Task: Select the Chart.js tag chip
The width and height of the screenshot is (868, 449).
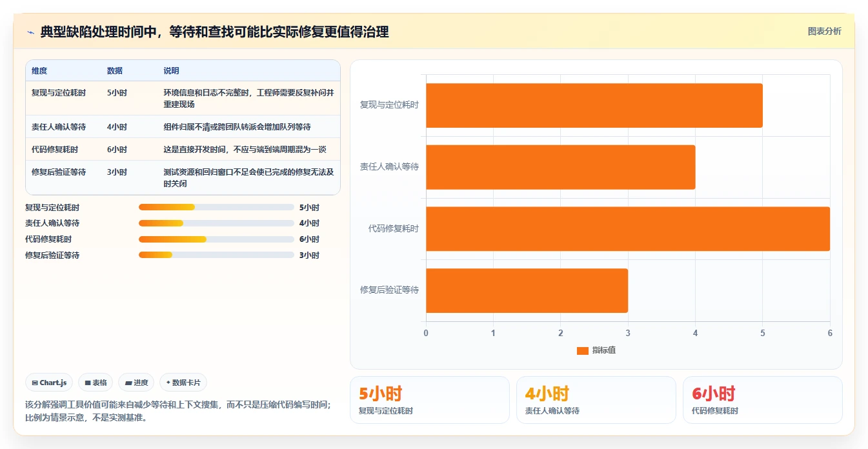Action: pos(50,383)
